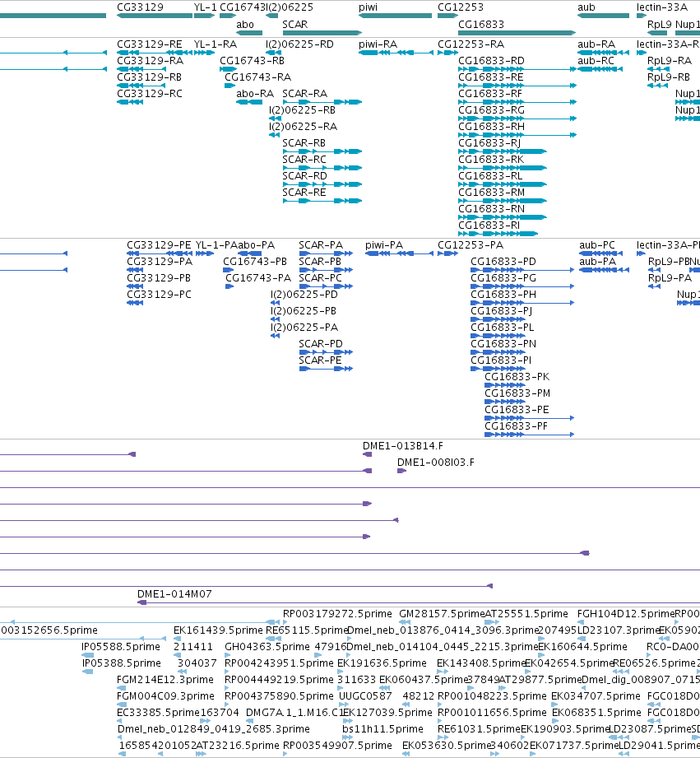
Task: Click transcript SCAR-RE
Action: coord(322,201)
